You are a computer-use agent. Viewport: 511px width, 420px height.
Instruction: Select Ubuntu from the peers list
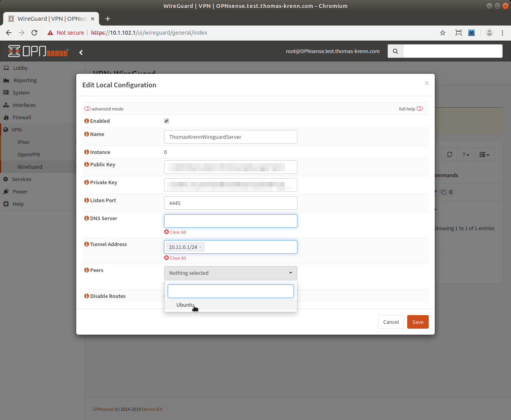[x=185, y=305]
